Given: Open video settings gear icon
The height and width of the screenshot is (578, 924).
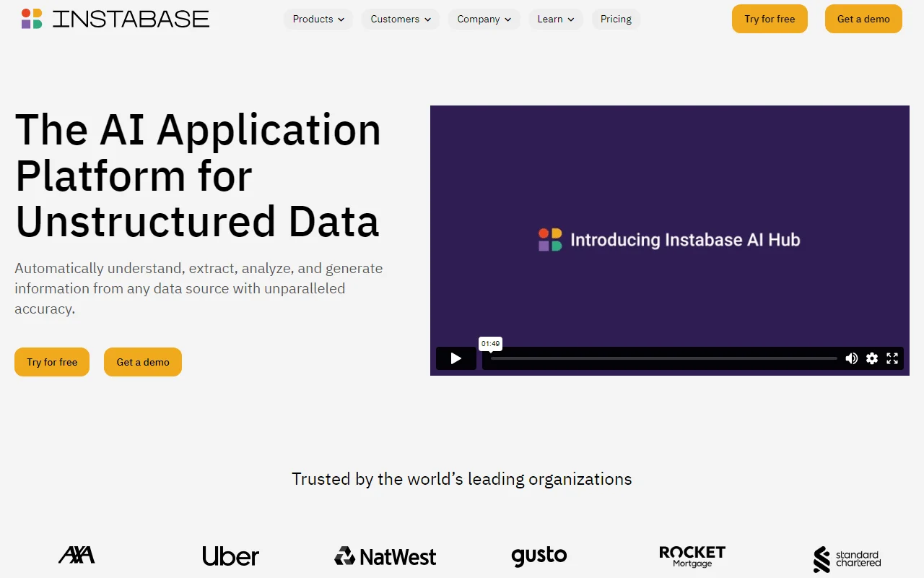Looking at the screenshot, I should pos(872,358).
